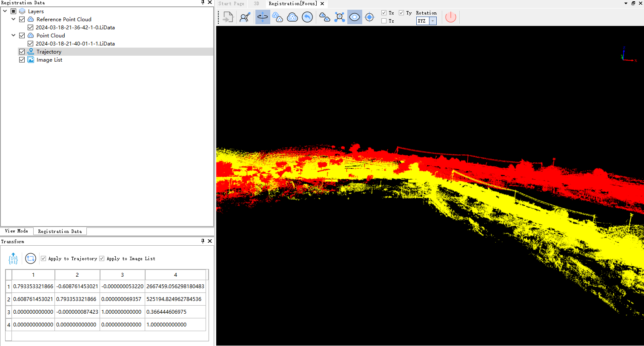Toggle the Point Cloud group checkbox
This screenshot has height=346, width=644.
click(x=22, y=35)
